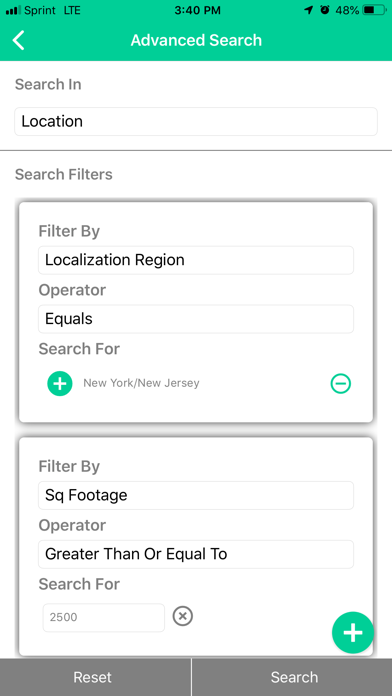392x696 pixels.
Task: Remove New York/New Jersey with the minus icon
Action: 341,384
